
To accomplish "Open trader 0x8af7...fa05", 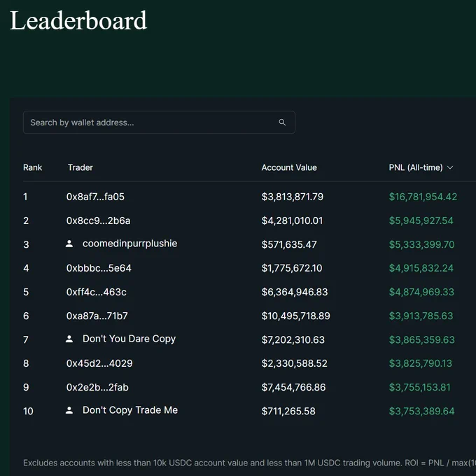I will click(95, 197).
